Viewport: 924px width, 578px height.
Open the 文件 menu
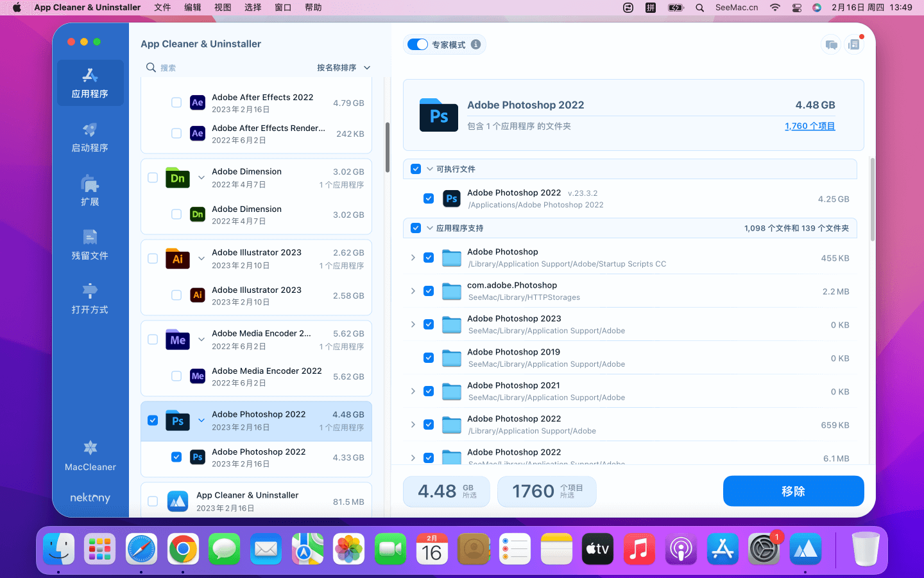162,8
